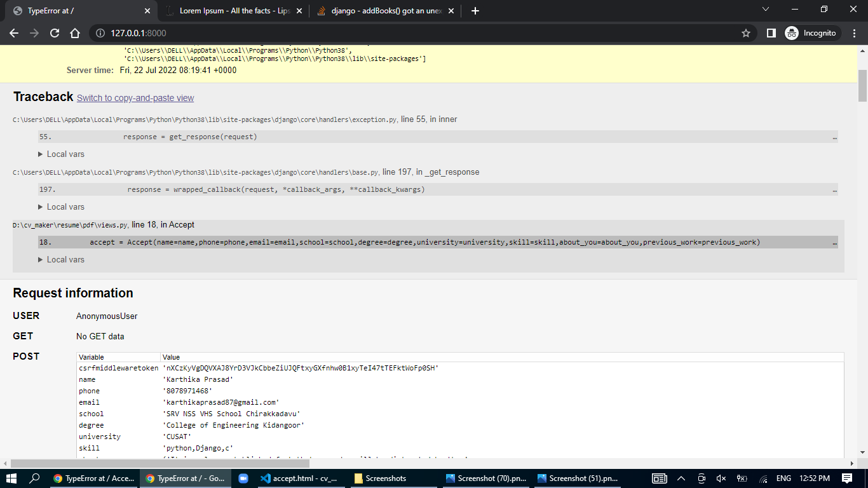Expand code context ellipsis for line 18

point(834,242)
